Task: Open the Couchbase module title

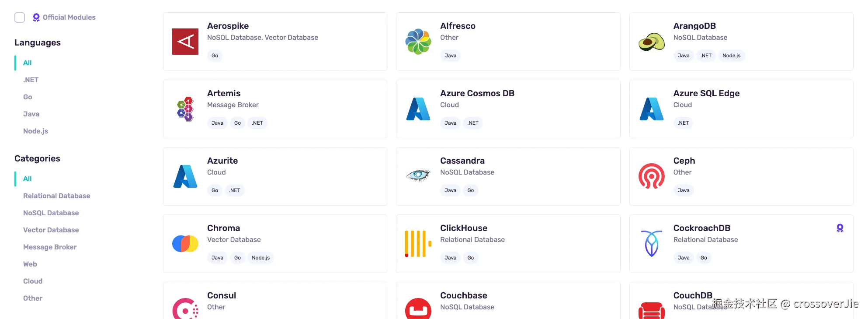Action: pos(464,295)
